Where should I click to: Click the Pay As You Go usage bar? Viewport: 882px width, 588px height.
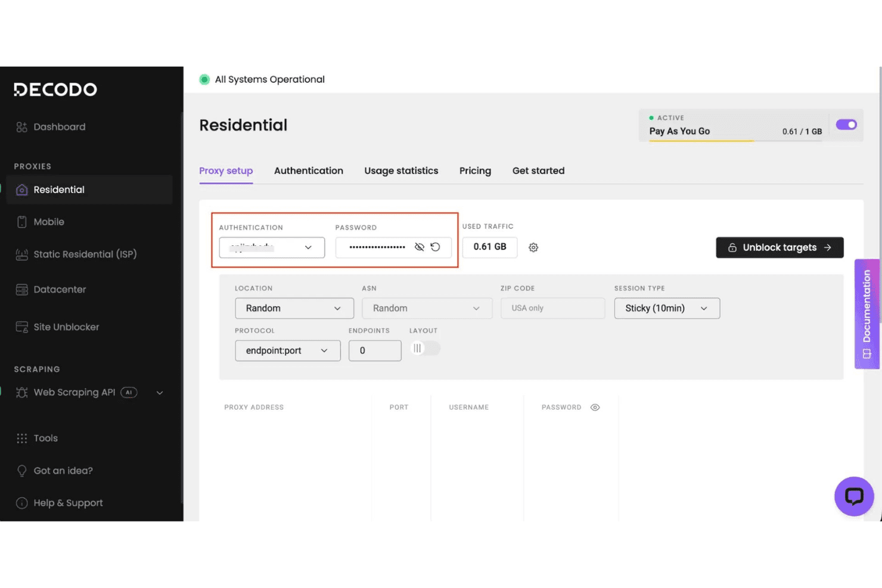pyautogui.click(x=735, y=141)
